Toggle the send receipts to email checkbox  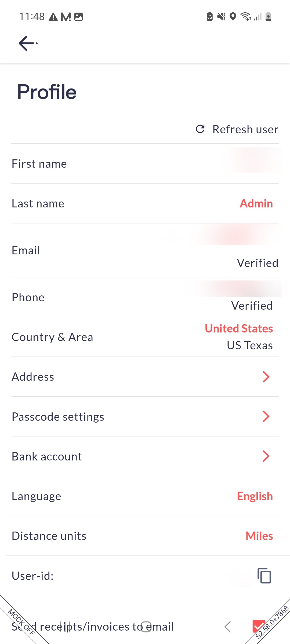tap(259, 626)
